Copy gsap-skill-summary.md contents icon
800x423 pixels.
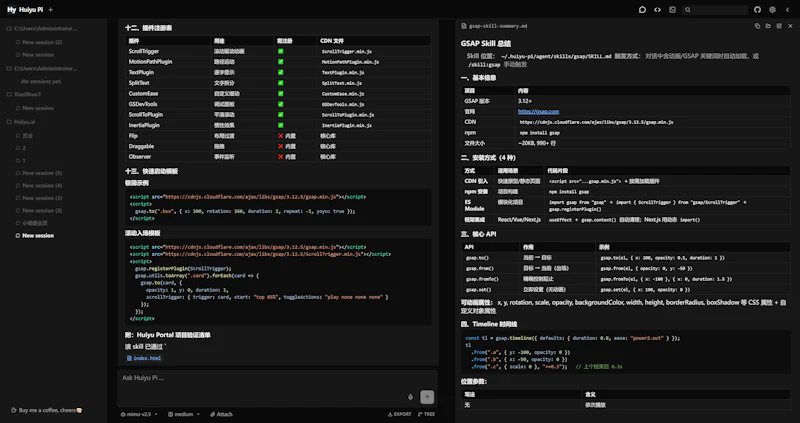pyautogui.click(x=757, y=26)
